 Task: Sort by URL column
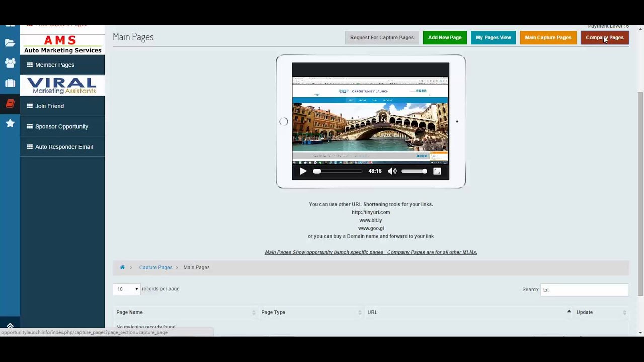pyautogui.click(x=469, y=312)
